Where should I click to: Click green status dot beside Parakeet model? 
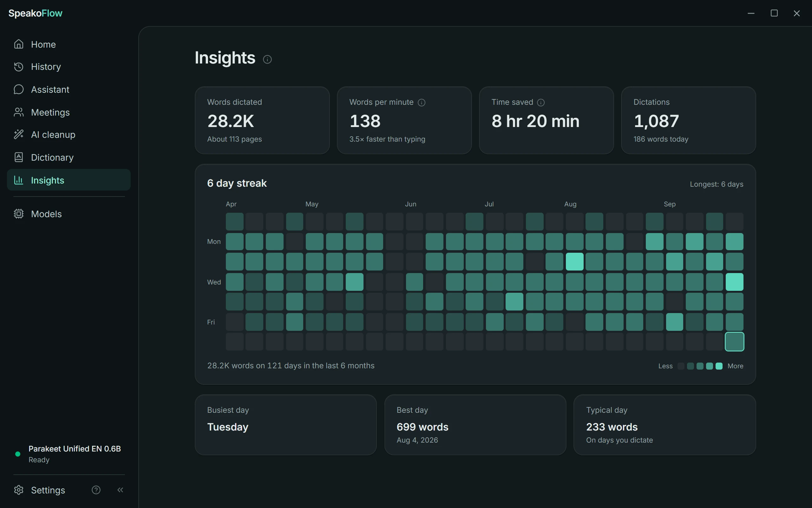(x=18, y=454)
